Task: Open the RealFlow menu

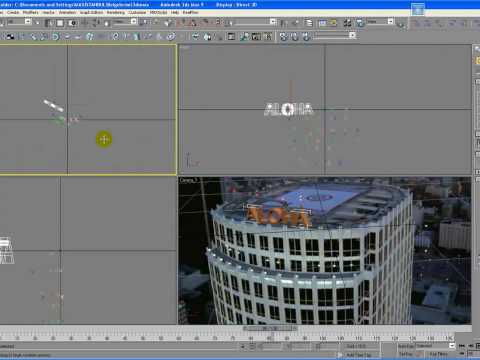Action: click(x=190, y=12)
